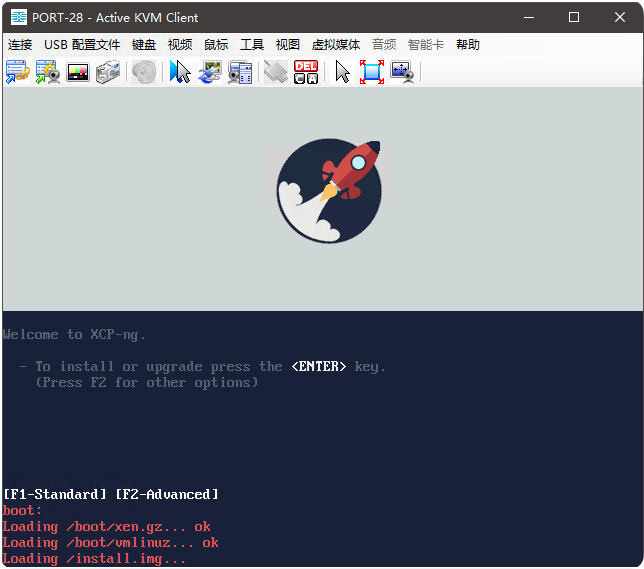Click the Color Calibration bars icon
The height and width of the screenshot is (569, 644).
pyautogui.click(x=78, y=72)
